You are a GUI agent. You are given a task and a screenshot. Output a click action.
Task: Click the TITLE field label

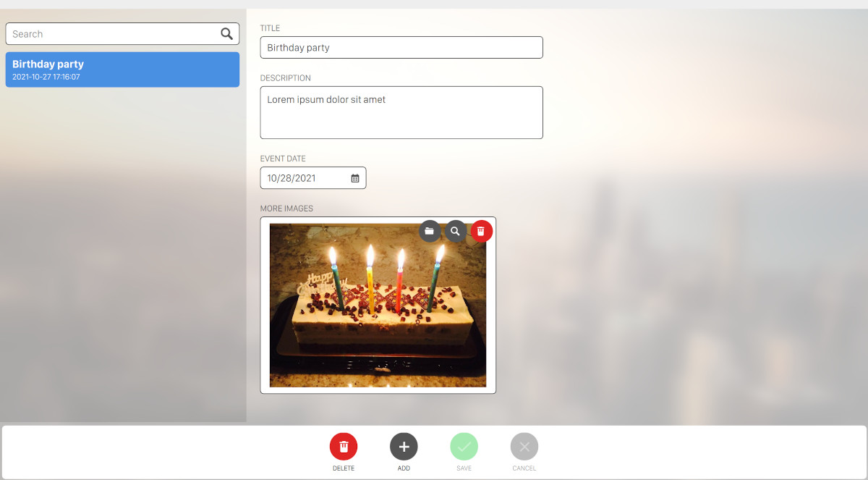click(x=270, y=28)
